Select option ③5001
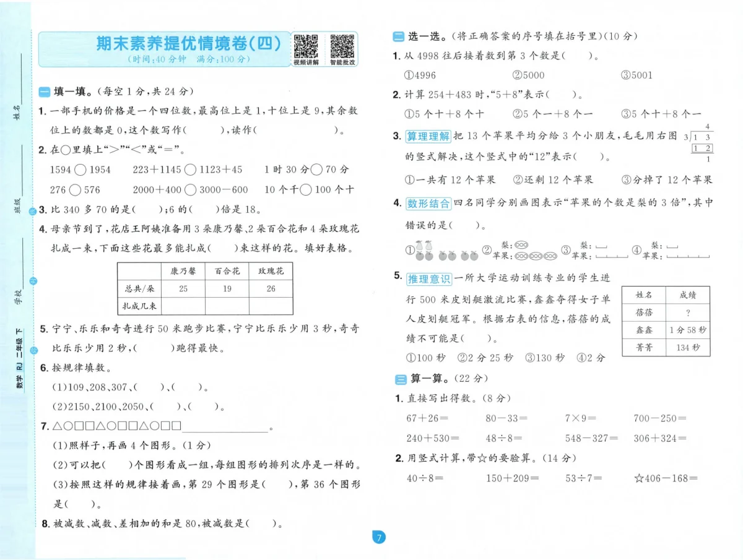743x560 pixels. pos(636,75)
